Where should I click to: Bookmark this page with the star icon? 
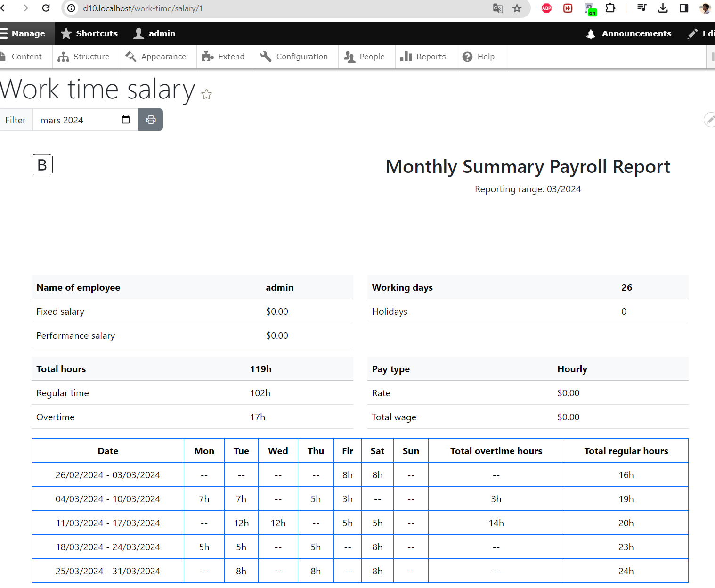coord(517,8)
